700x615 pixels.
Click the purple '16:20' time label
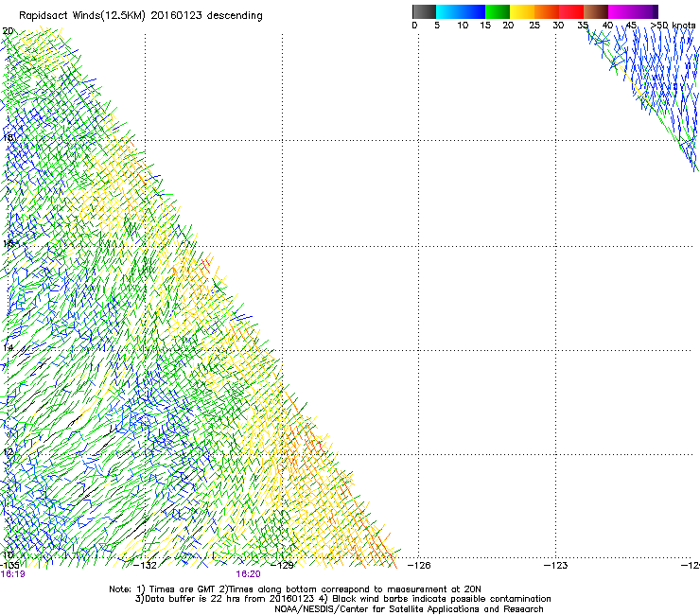tap(248, 574)
